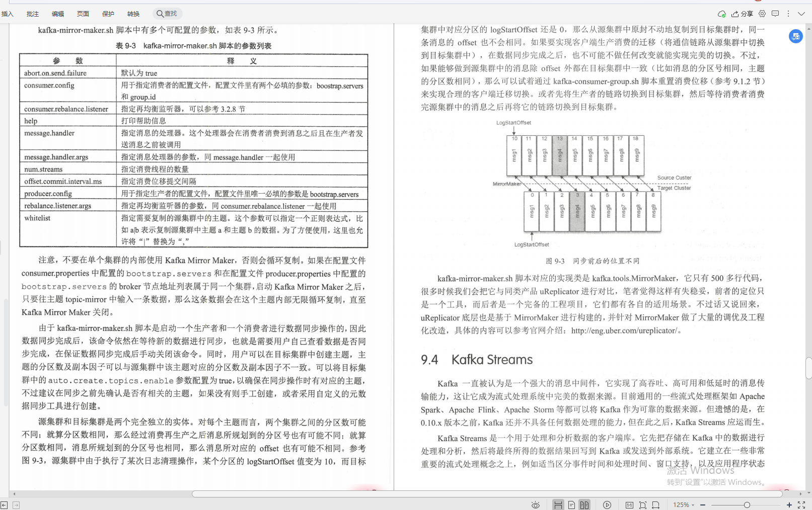Click the producer.config table cell
The image size is (812, 510).
pos(68,194)
